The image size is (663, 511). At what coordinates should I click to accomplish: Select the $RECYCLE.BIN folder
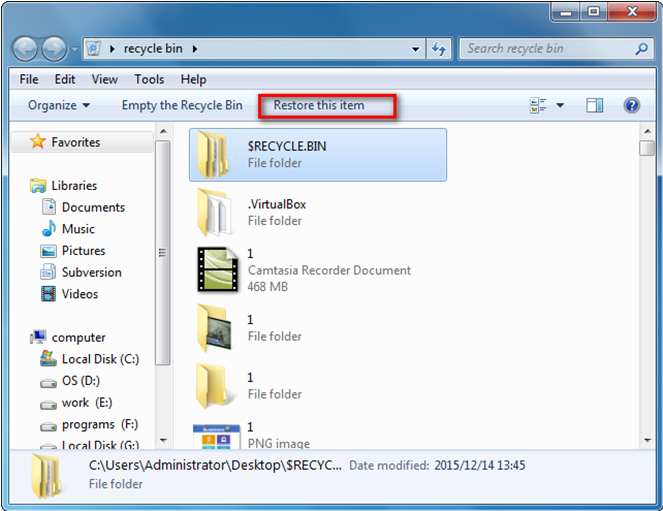tap(318, 155)
